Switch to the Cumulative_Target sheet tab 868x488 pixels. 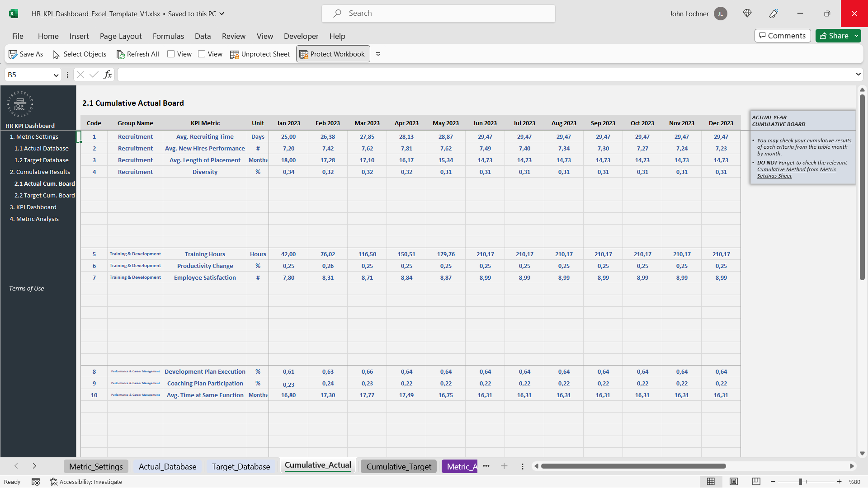click(398, 466)
